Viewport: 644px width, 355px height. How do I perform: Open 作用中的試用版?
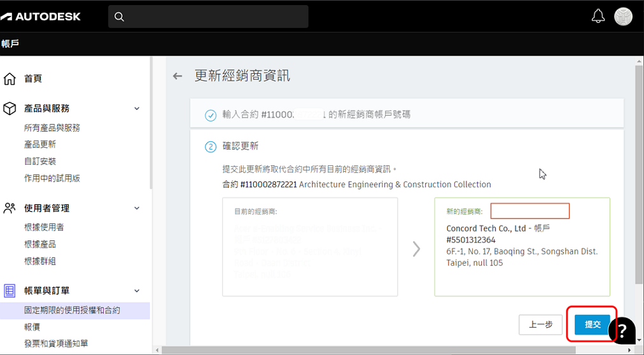[52, 178]
